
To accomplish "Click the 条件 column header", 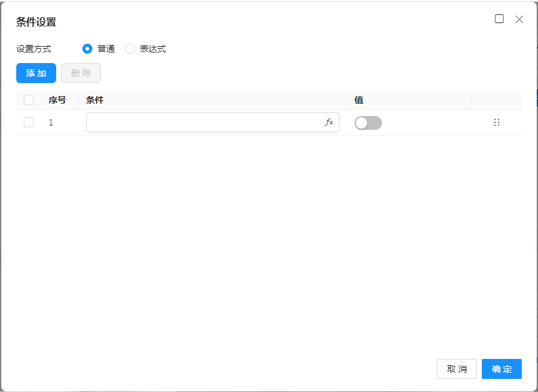I will click(95, 100).
